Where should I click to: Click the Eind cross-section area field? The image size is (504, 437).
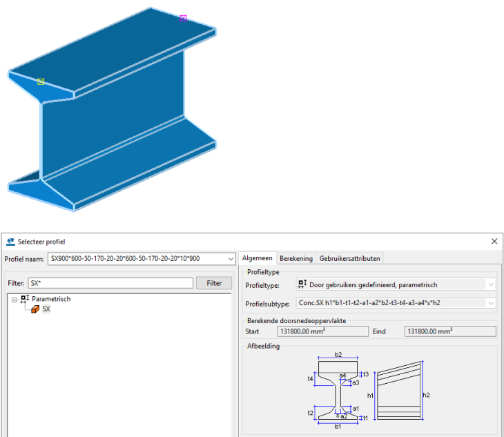coord(449,331)
